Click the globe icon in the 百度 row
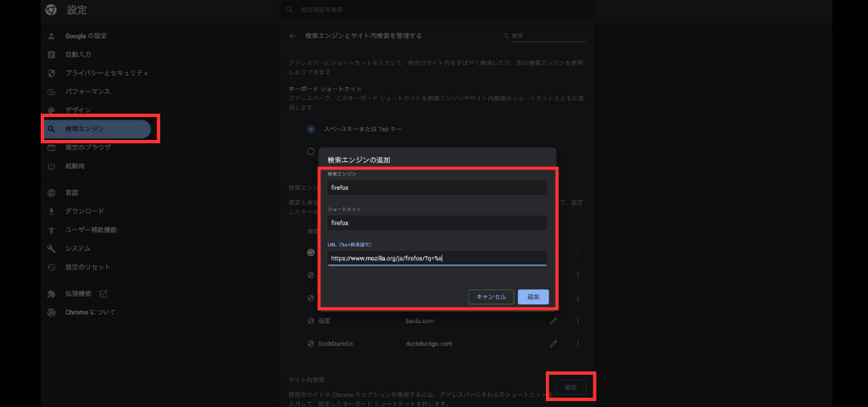The height and width of the screenshot is (407, 868). coord(311,321)
